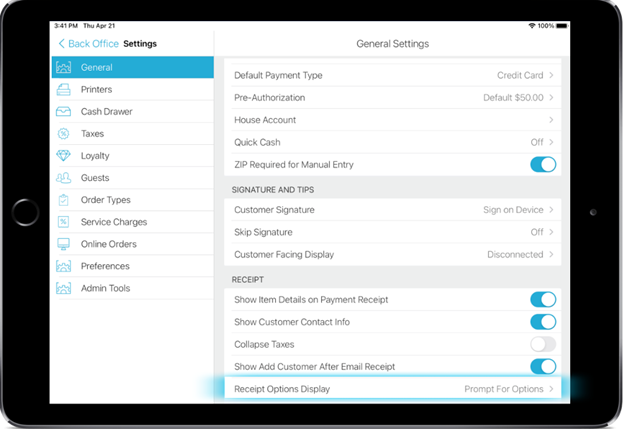Expand the Customer Signature setting
The image size is (624, 429).
tap(394, 209)
